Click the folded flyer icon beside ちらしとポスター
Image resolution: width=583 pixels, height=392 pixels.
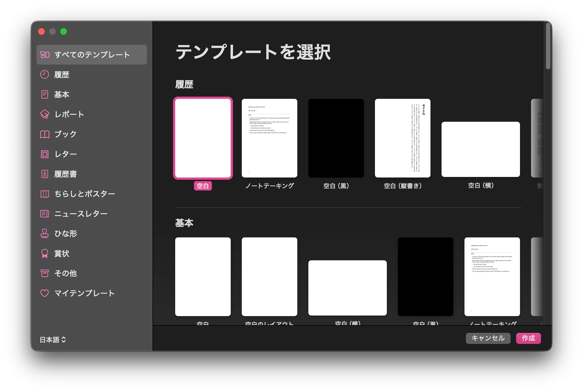(x=44, y=194)
